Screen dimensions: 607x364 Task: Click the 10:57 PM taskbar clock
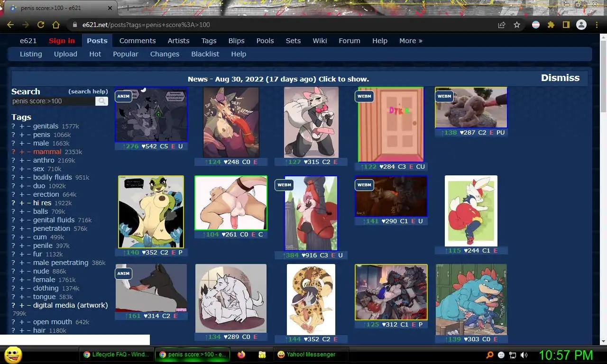(x=566, y=355)
